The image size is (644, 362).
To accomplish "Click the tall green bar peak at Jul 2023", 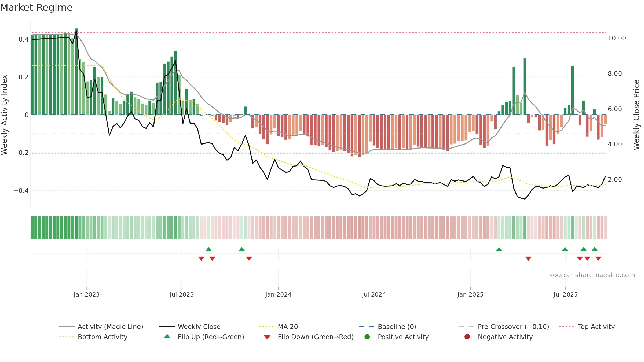I will 175,83.
